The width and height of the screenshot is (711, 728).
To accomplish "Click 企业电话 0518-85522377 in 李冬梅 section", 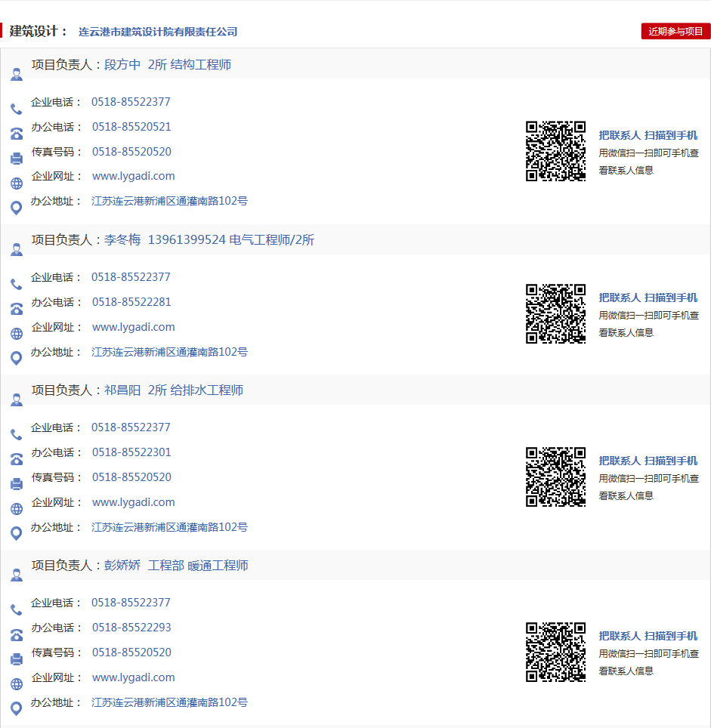I will click(x=131, y=277).
